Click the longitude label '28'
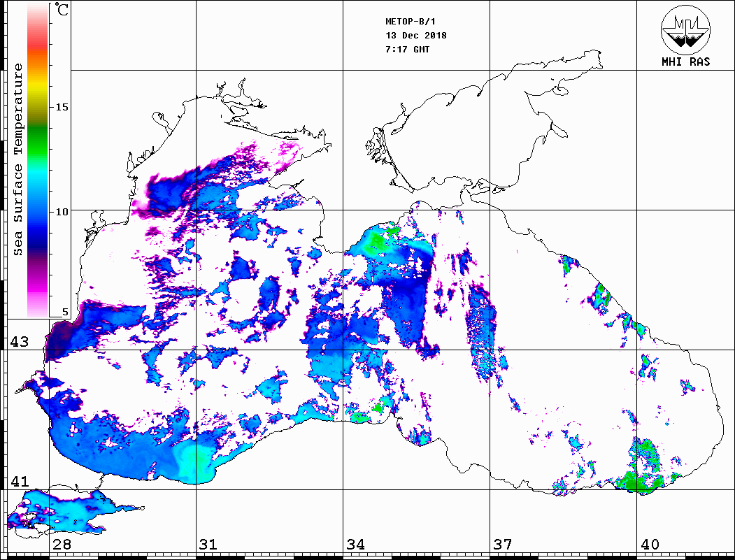Image resolution: width=735 pixels, height=560 pixels. pos(62,545)
